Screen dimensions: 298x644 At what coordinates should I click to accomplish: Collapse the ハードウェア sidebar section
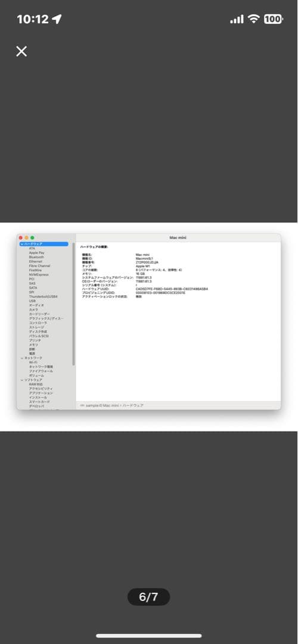point(21,244)
